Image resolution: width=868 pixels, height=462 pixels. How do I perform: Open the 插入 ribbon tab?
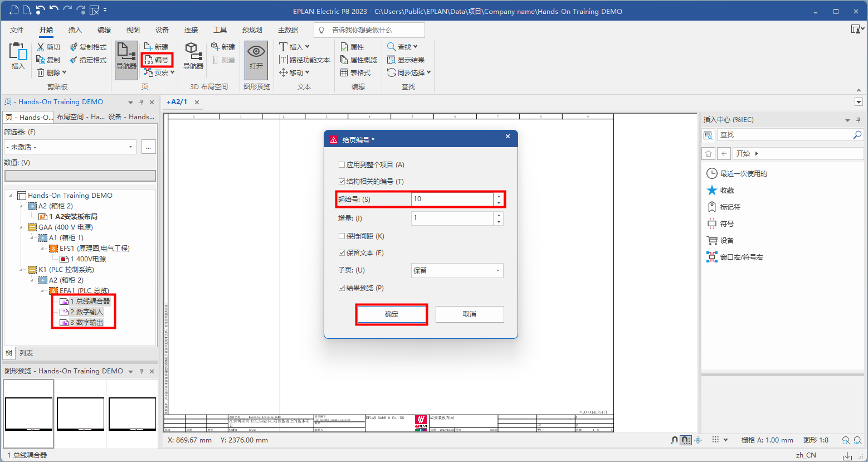[x=75, y=30]
